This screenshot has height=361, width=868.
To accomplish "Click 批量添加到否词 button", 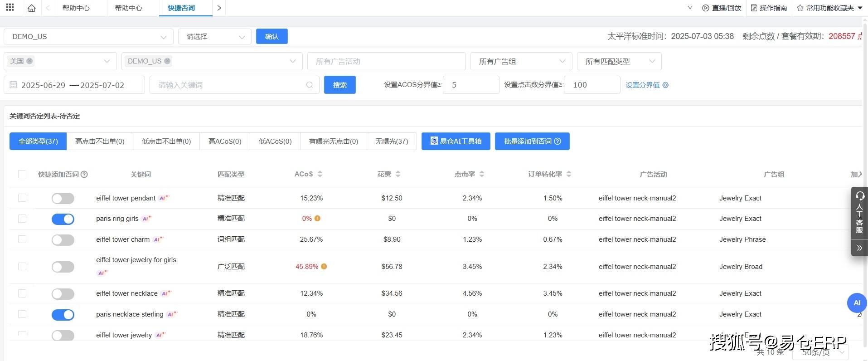I will click(x=532, y=141).
